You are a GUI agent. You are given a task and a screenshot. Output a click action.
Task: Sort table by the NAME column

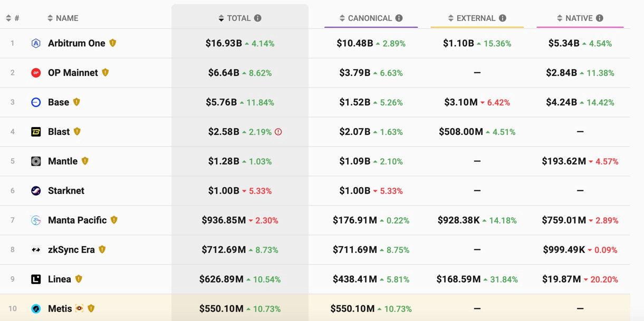(x=63, y=18)
